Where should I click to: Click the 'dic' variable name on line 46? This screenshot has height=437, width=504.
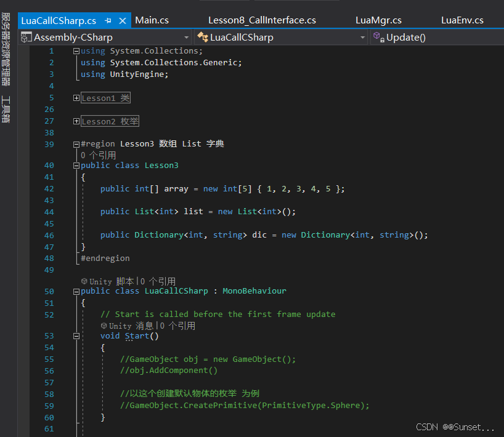pyautogui.click(x=259, y=235)
